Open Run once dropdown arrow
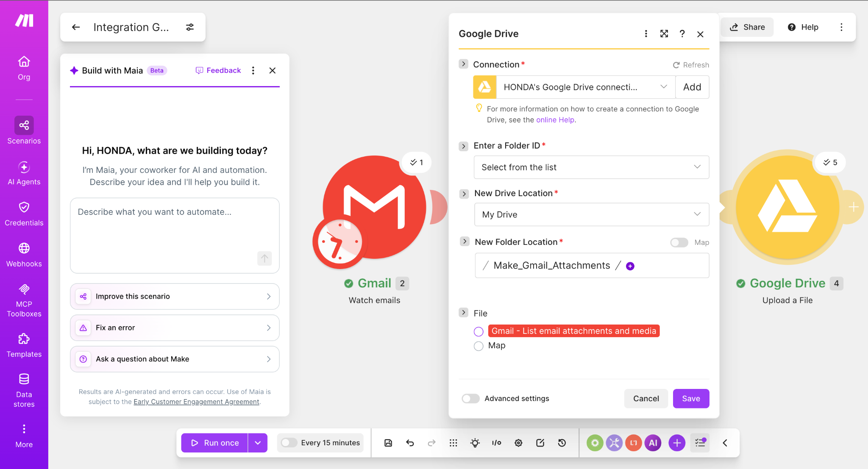Screen dimensions: 868x469 pyautogui.click(x=258, y=443)
